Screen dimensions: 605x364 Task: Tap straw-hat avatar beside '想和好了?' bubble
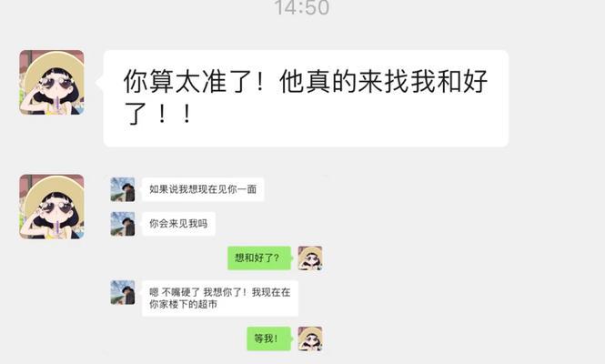coord(310,258)
